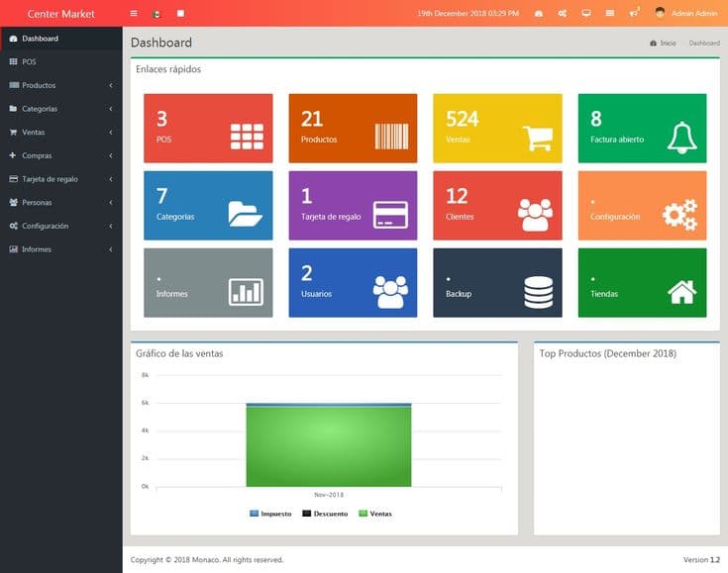Click Compras sidebar menu item
Viewport: 728px width, 573px height.
pyautogui.click(x=61, y=155)
